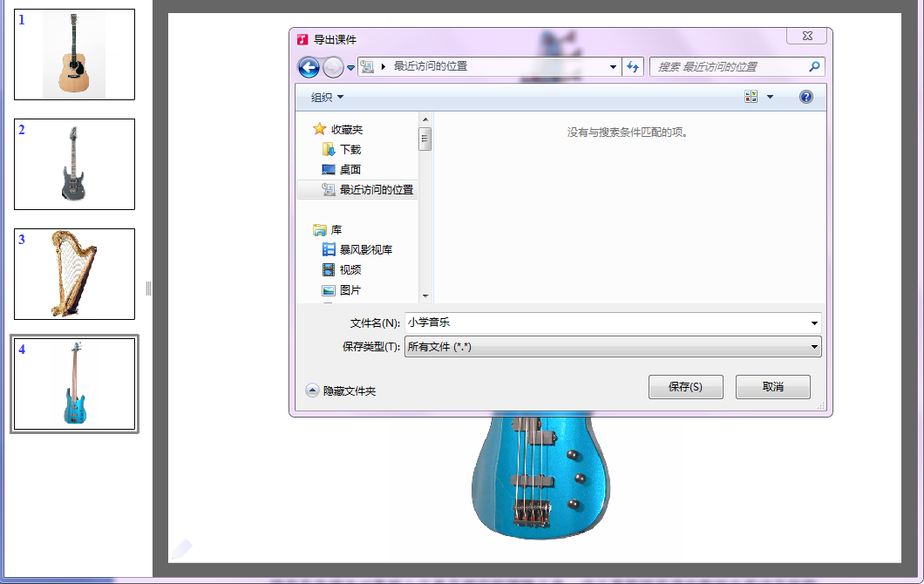Click the help question mark icon

tap(805, 97)
